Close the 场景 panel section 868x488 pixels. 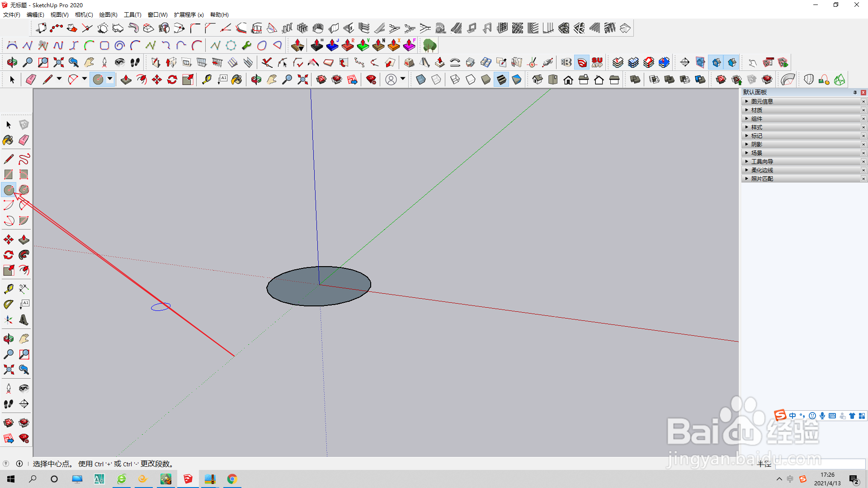[x=863, y=153]
